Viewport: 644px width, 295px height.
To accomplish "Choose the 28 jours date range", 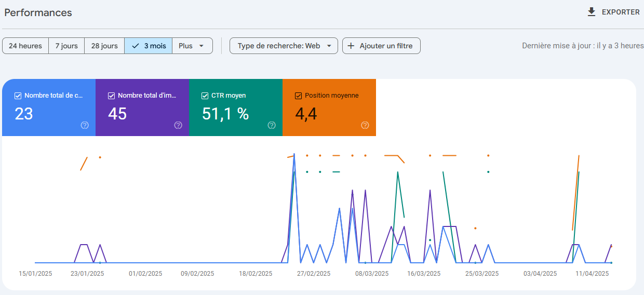I will [x=104, y=46].
